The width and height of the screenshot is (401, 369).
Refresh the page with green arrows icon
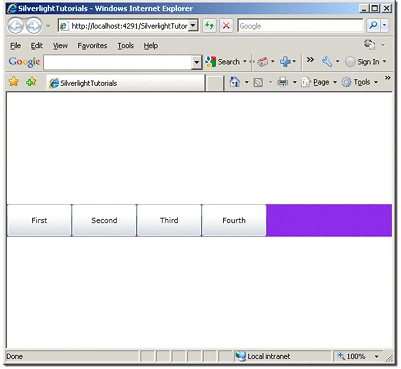[x=209, y=26]
